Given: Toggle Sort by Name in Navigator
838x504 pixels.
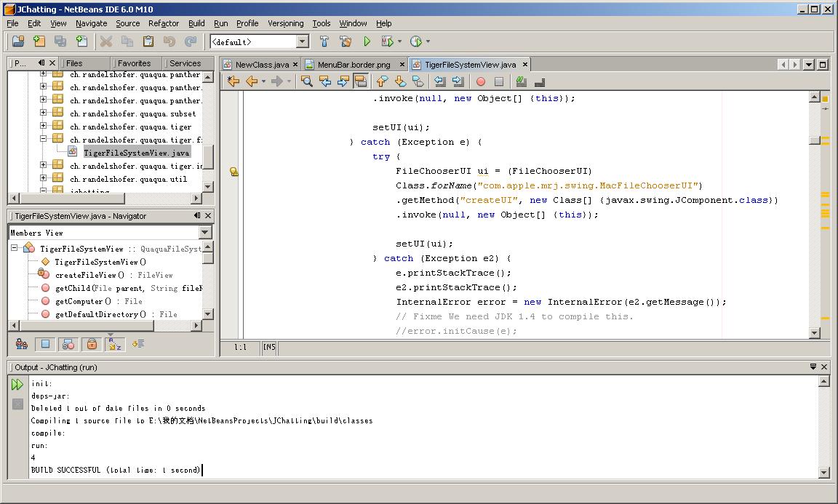Looking at the screenshot, I should (115, 344).
